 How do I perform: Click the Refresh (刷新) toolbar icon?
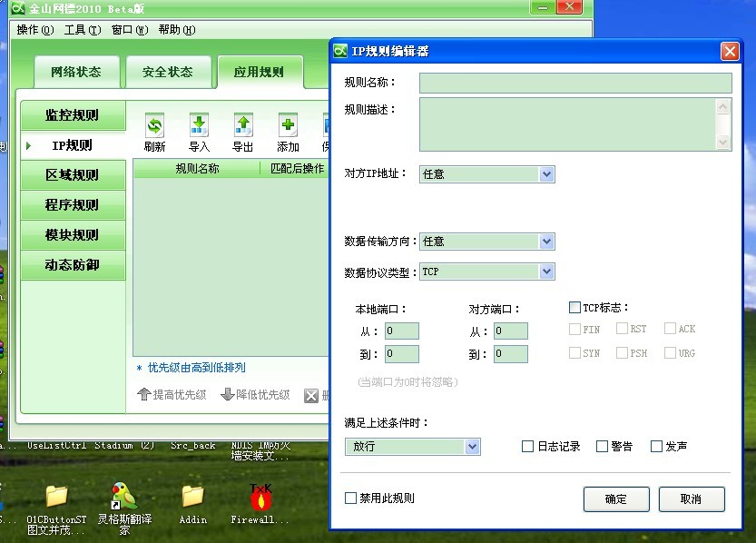coord(154,126)
